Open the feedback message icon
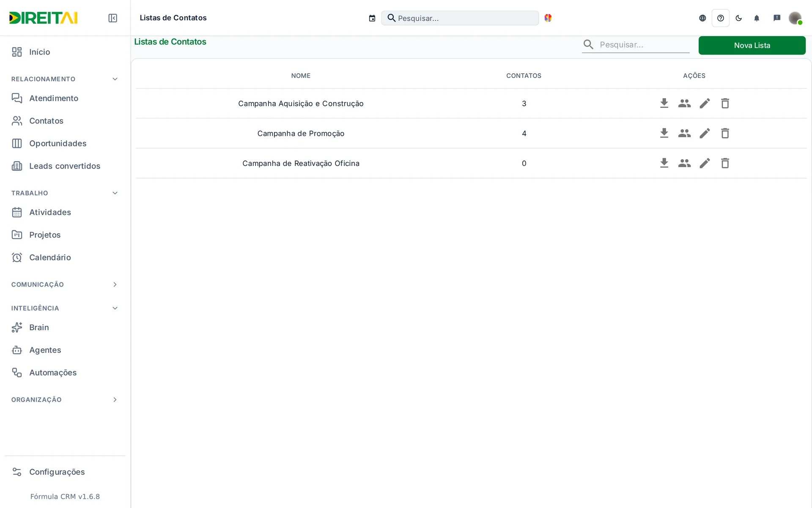The width and height of the screenshot is (812, 508). click(x=777, y=18)
